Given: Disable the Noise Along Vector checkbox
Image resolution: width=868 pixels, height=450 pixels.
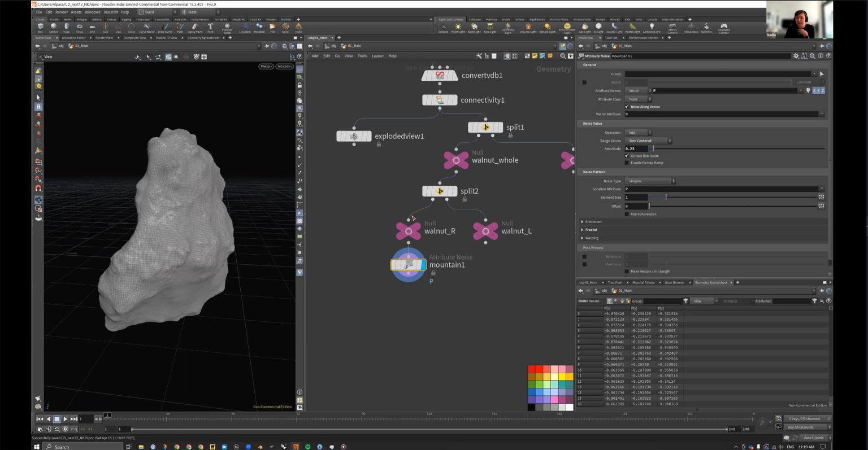Looking at the screenshot, I should 626,107.
